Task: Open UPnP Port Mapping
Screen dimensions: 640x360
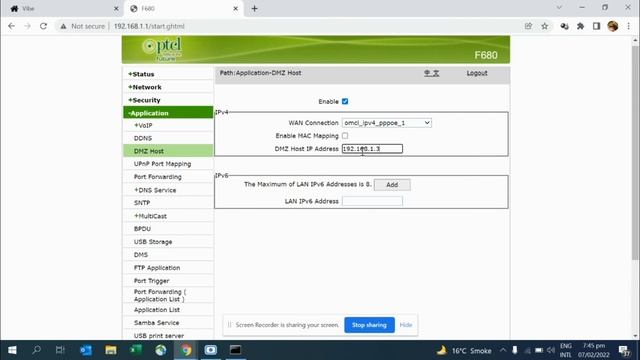Action: tap(162, 164)
